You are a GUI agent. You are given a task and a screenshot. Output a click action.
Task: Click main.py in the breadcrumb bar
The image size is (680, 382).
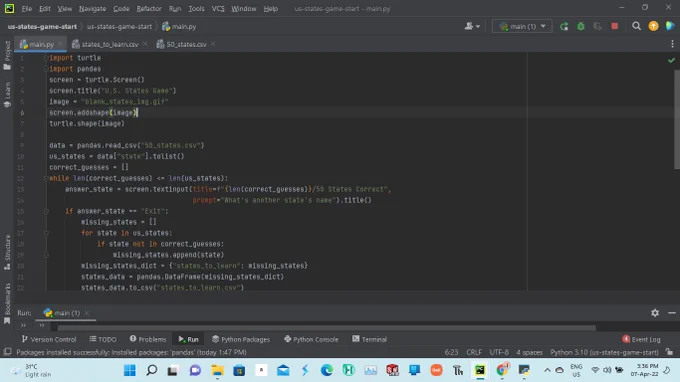click(179, 26)
